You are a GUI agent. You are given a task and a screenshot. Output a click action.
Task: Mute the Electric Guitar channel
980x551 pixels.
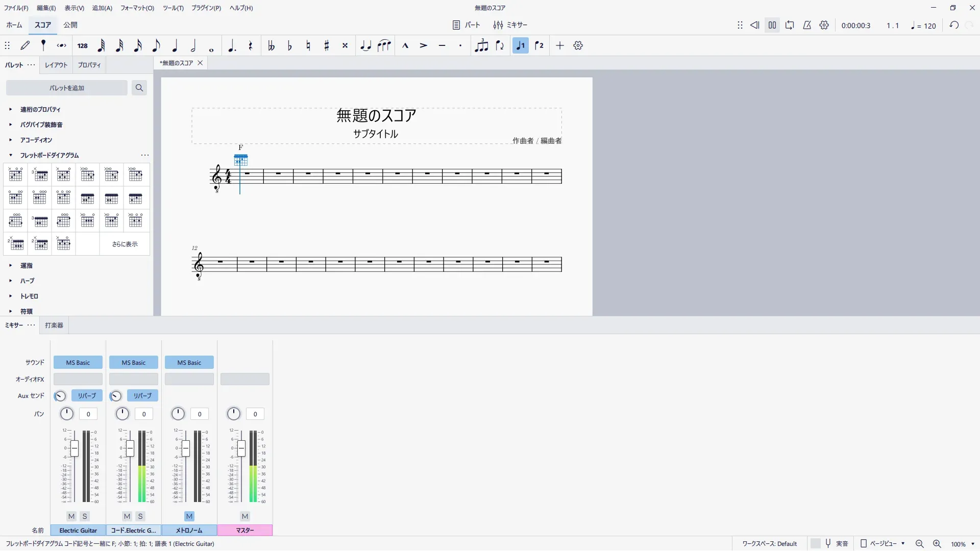pos(71,516)
